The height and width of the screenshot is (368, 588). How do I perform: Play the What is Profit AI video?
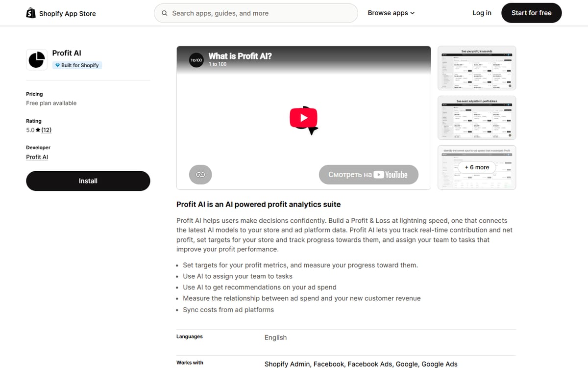coord(304,118)
